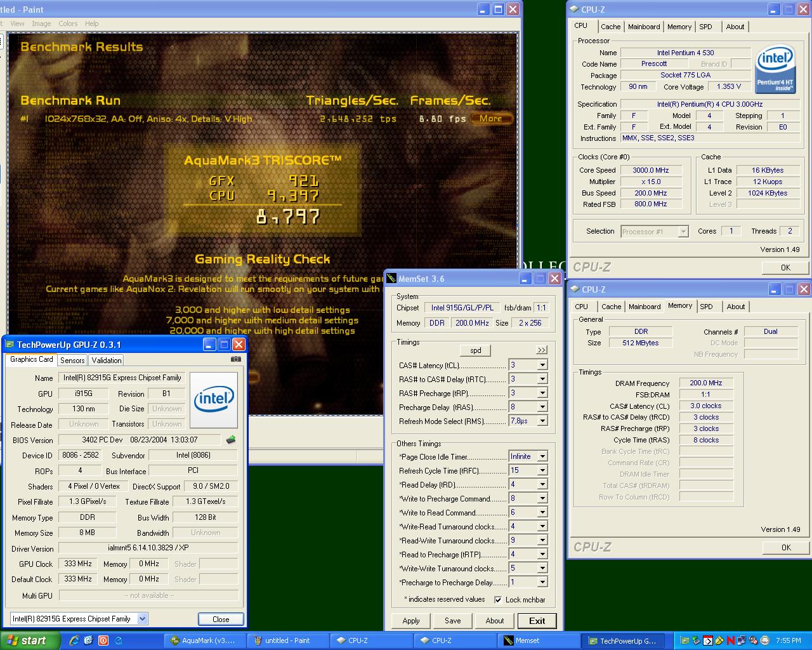Click MemSet title bar icon

391,279
